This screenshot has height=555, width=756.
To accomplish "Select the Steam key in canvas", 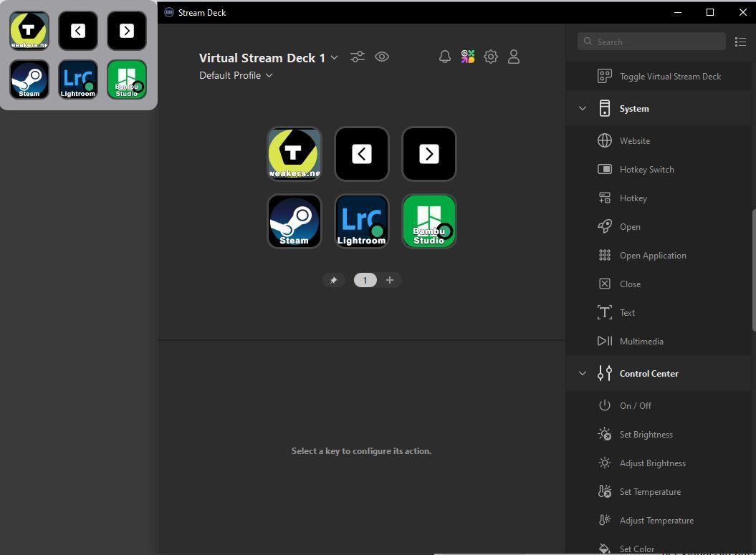I will [x=294, y=221].
